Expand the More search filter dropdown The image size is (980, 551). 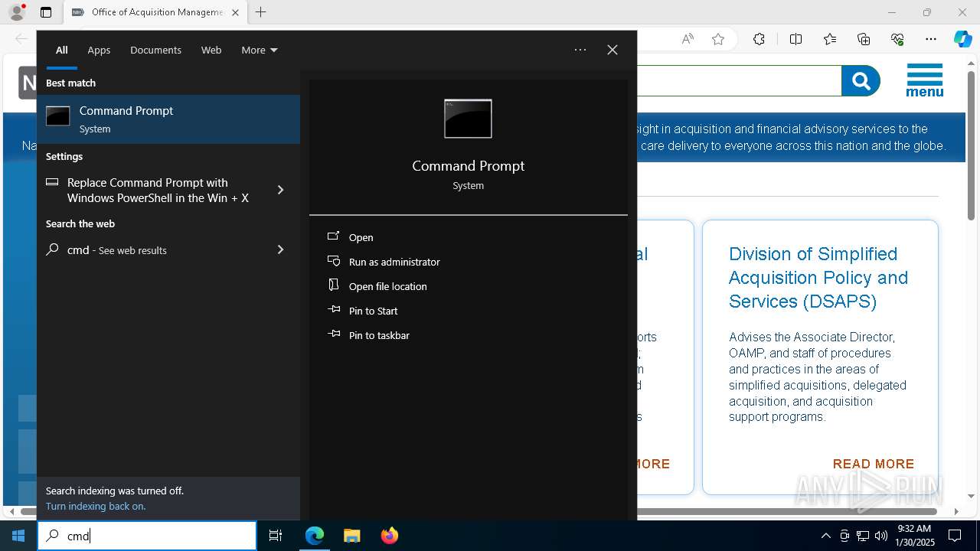[260, 50]
